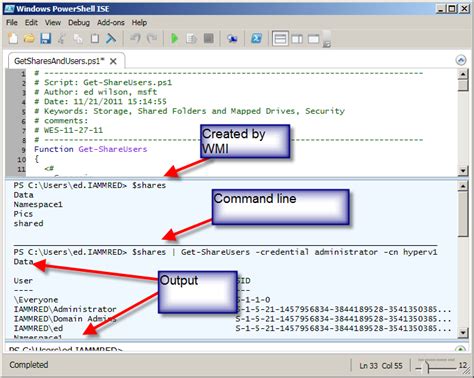This screenshot has height=378, width=474.
Task: Click the Get-ShareUsers command line in output
Action: (x=225, y=252)
